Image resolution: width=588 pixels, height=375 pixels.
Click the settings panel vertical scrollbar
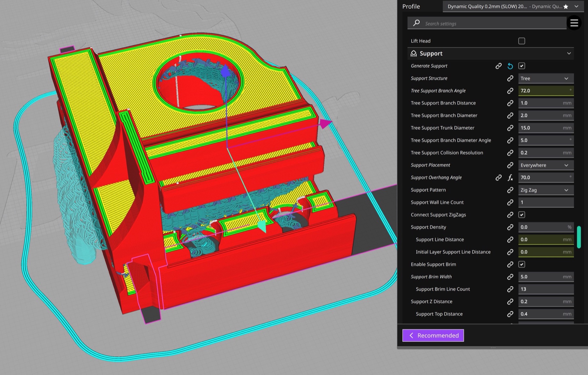pyautogui.click(x=579, y=237)
